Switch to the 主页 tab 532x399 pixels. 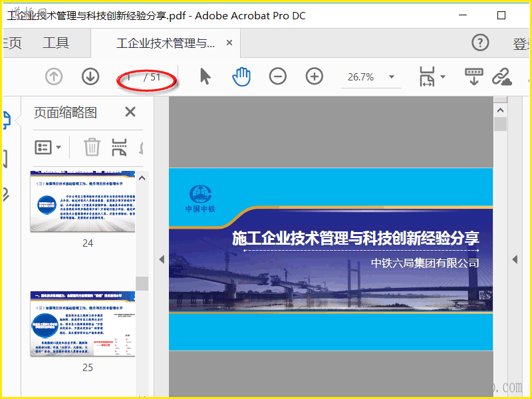pyautogui.click(x=12, y=43)
